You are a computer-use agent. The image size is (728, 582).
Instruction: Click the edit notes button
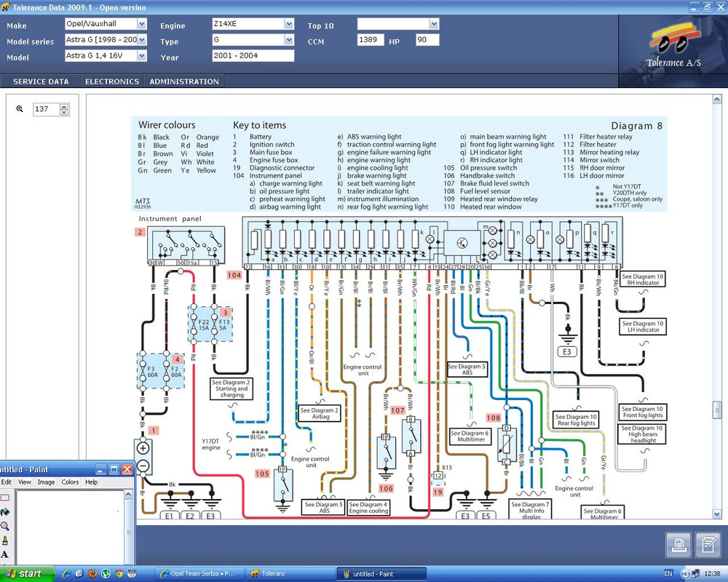pos(708,544)
